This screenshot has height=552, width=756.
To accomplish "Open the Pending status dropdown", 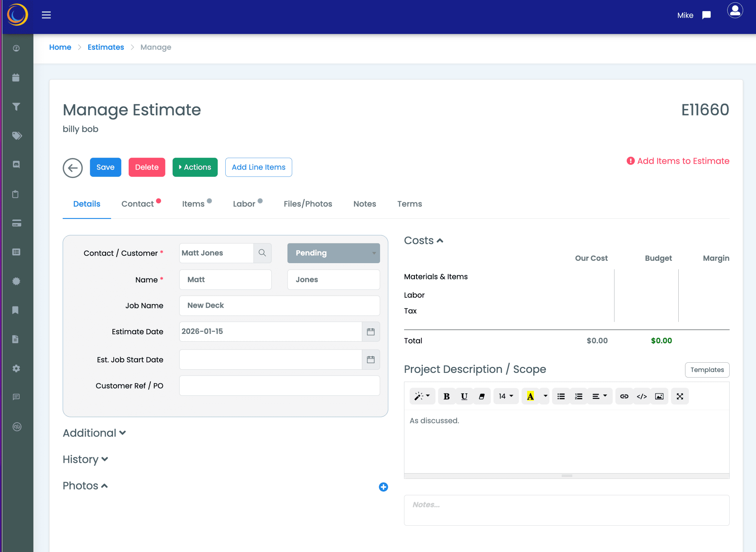I will click(333, 253).
